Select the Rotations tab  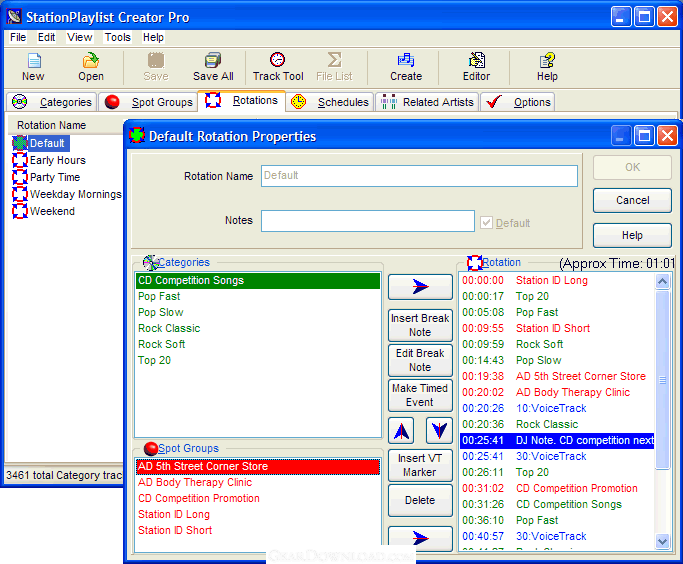click(x=242, y=101)
